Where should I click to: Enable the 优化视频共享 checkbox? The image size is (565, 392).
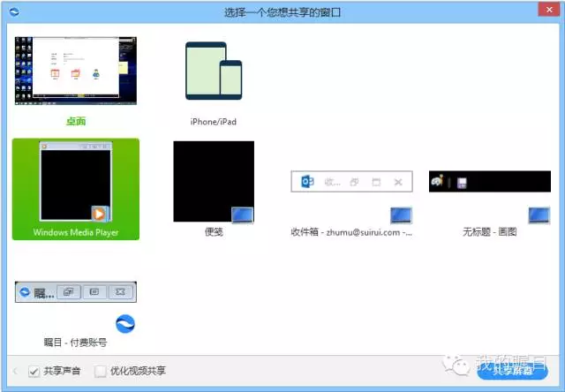[x=101, y=371]
